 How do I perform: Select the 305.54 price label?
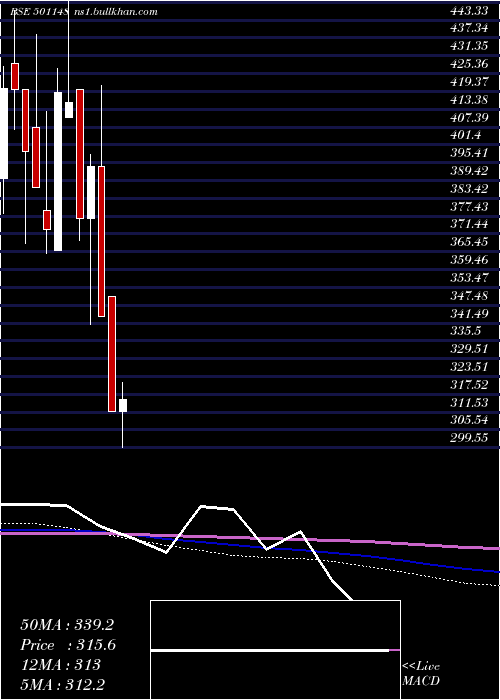[x=469, y=421]
